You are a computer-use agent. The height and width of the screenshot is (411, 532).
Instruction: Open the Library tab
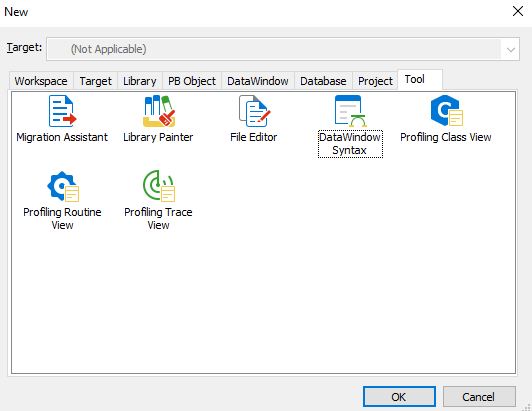140,81
